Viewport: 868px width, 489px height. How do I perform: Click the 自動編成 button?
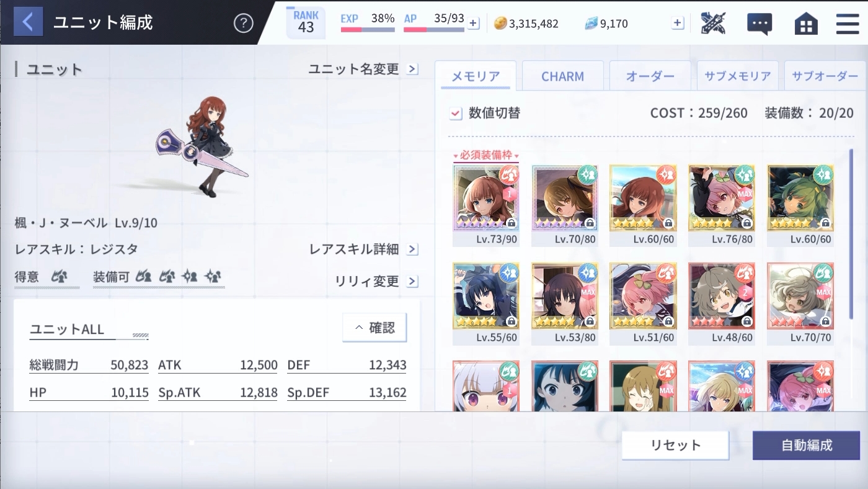806,446
